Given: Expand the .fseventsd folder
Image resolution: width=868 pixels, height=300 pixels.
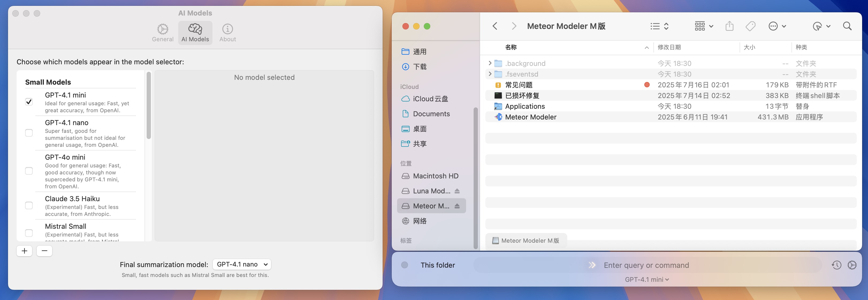Looking at the screenshot, I should click(x=490, y=74).
